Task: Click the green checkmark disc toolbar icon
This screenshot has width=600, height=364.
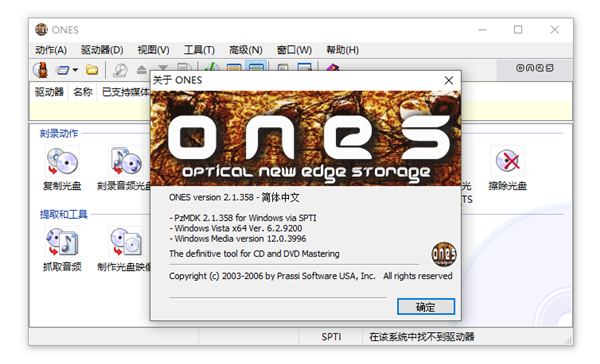Action: (211, 67)
